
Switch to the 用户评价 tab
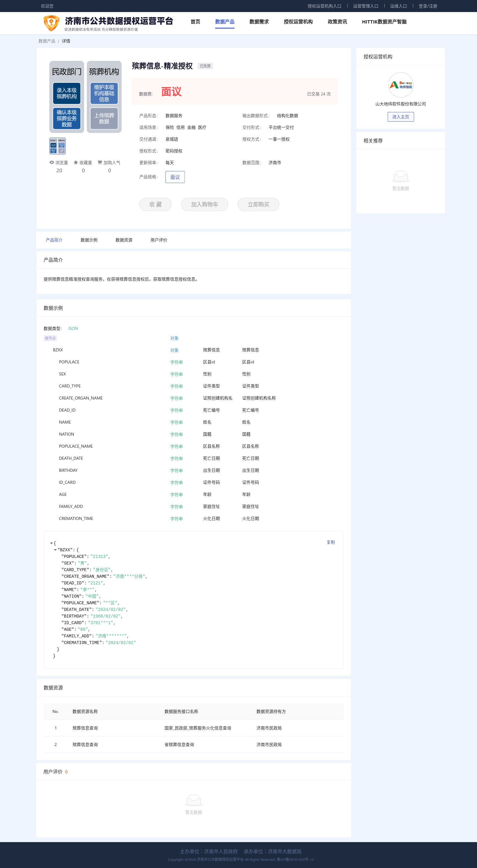[159, 240]
